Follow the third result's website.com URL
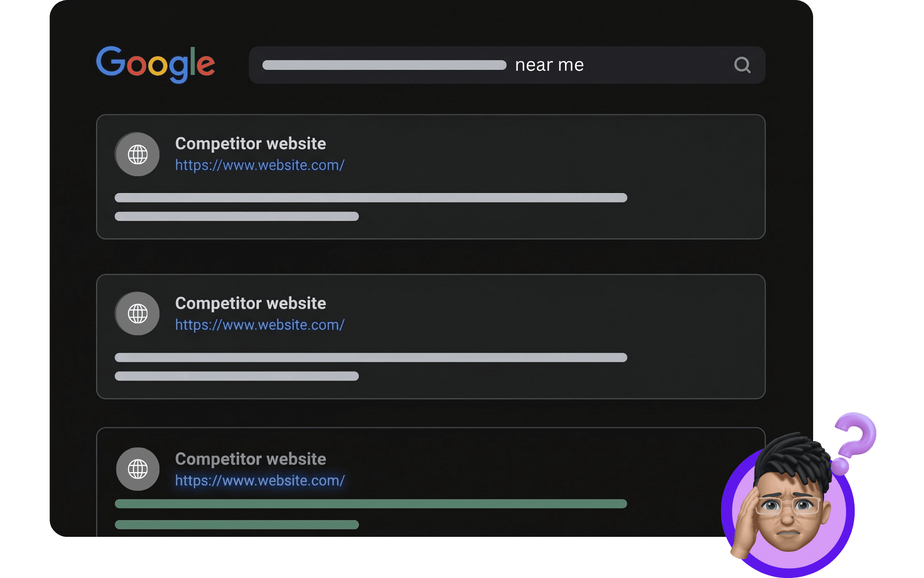Viewport: 924px width, 578px height. [260, 481]
